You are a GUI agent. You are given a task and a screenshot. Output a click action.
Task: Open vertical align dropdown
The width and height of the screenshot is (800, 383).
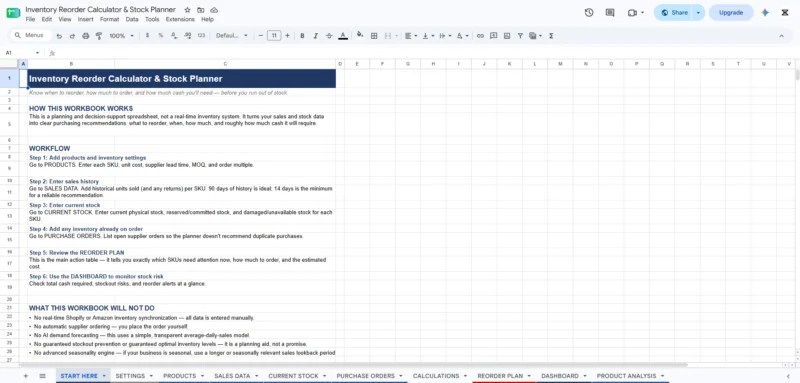click(x=428, y=36)
